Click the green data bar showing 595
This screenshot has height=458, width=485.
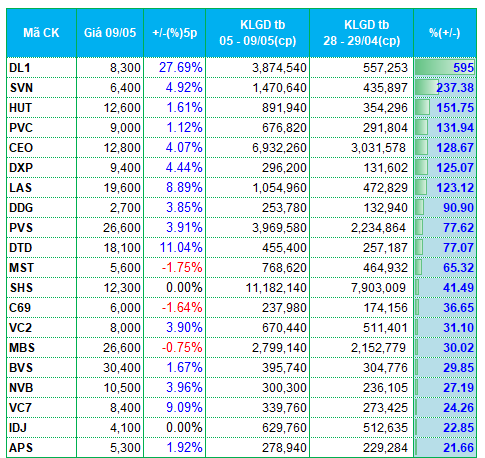click(x=445, y=68)
